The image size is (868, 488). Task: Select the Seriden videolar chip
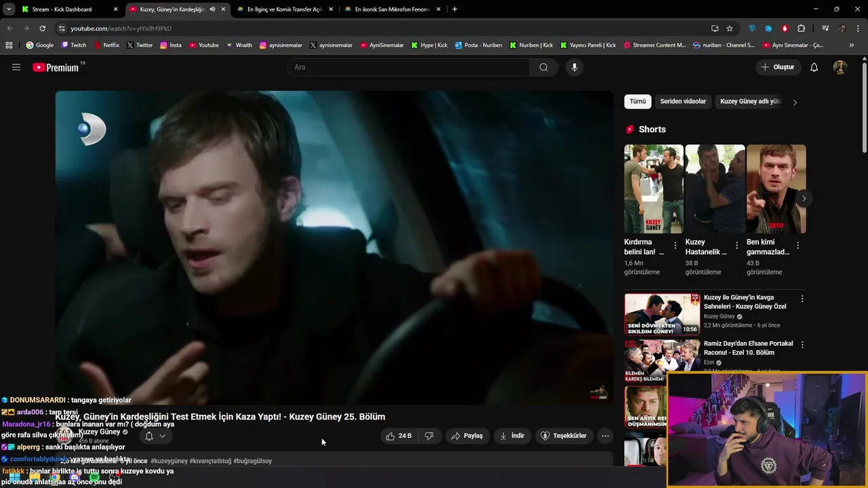point(683,102)
